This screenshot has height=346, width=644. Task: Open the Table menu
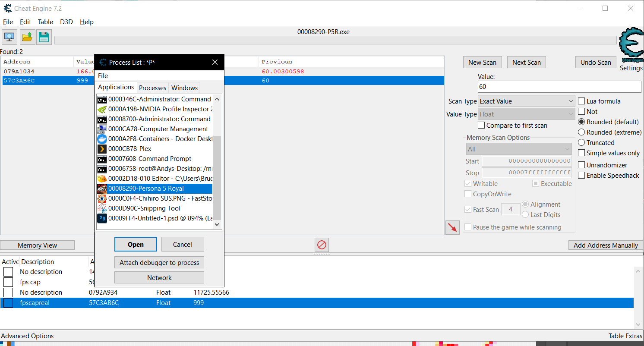coord(45,22)
